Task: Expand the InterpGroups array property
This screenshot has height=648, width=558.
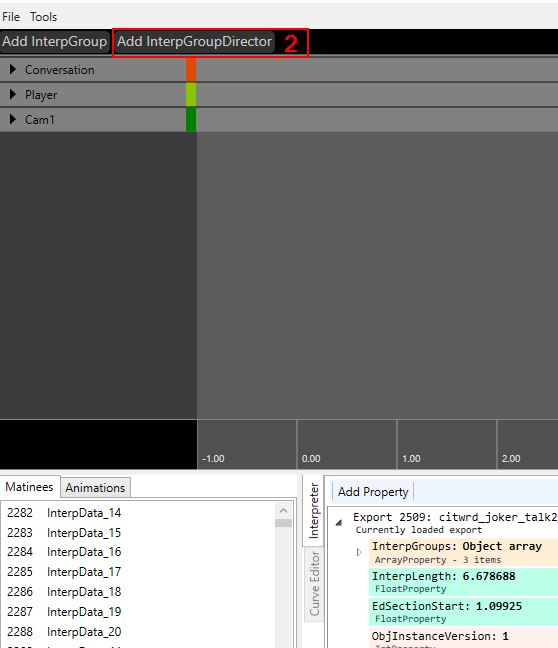Action: pyautogui.click(x=359, y=552)
